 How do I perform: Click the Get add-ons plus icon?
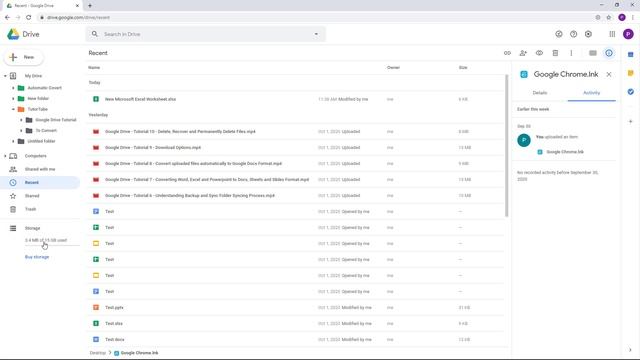(630, 121)
